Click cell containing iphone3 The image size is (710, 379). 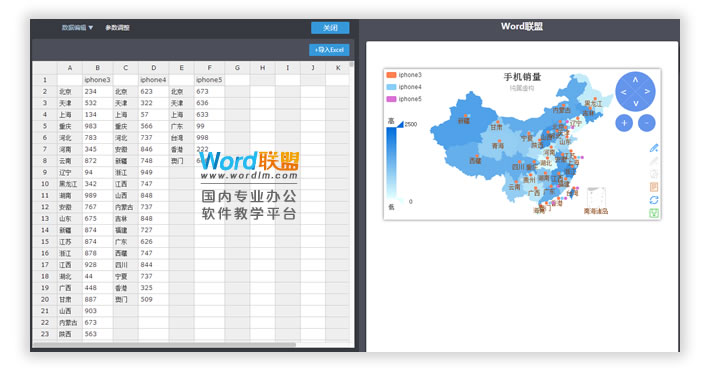(97, 80)
